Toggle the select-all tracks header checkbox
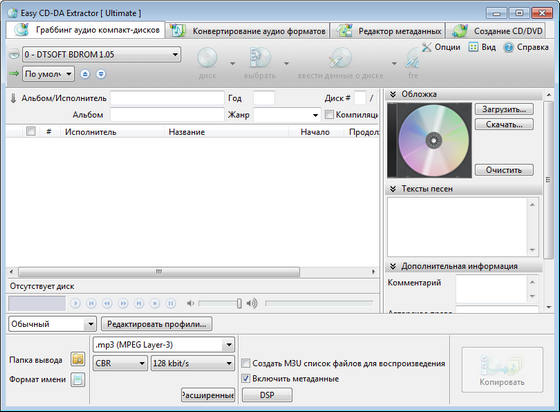This screenshot has width=560, height=412. (31, 131)
